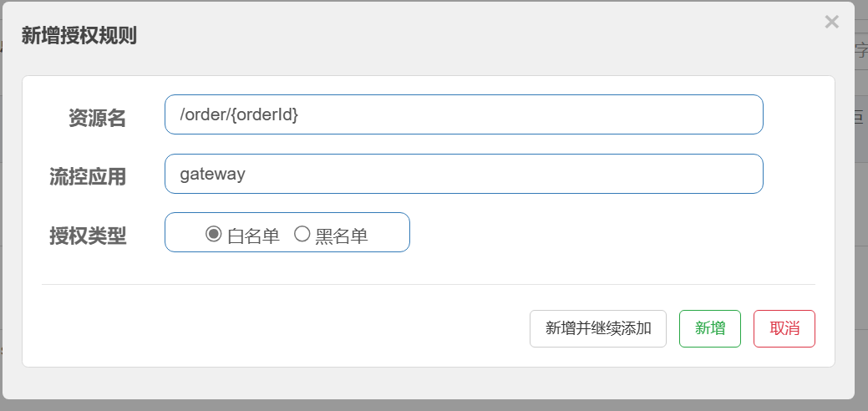
Task: Click the 资源名 field label
Action: pos(97,119)
